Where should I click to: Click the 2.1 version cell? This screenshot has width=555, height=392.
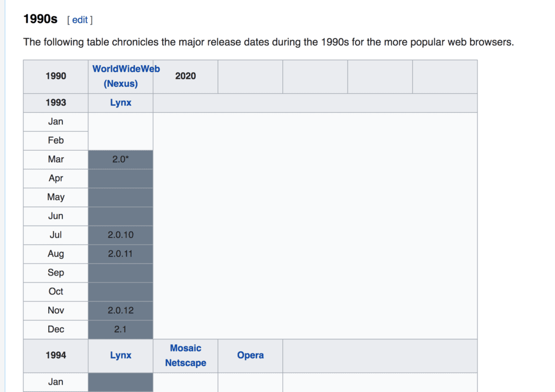(121, 329)
